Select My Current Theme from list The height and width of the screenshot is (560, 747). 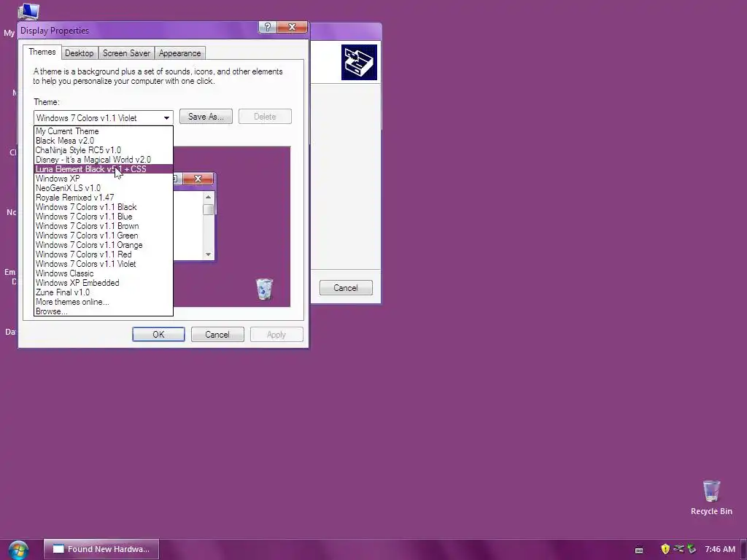104,131
